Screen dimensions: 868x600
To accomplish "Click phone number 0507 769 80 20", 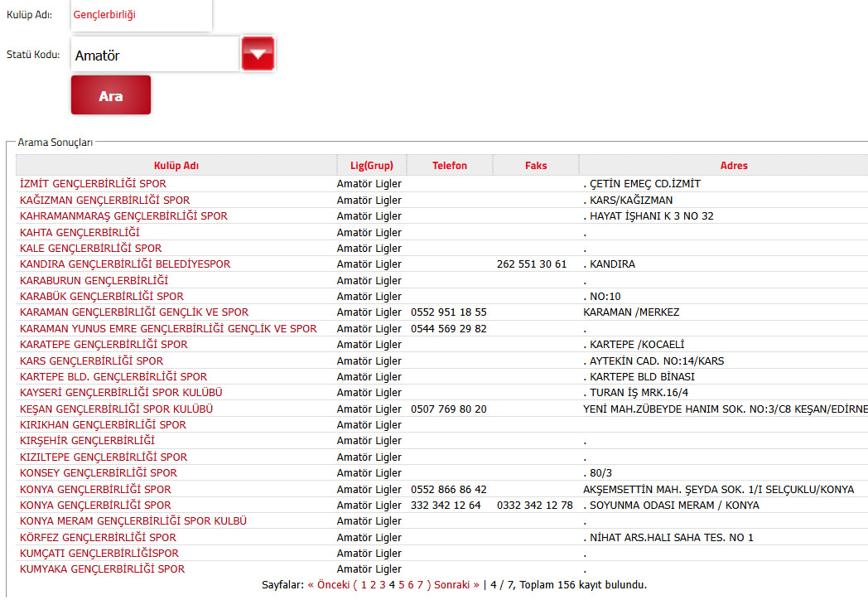I will click(449, 409).
